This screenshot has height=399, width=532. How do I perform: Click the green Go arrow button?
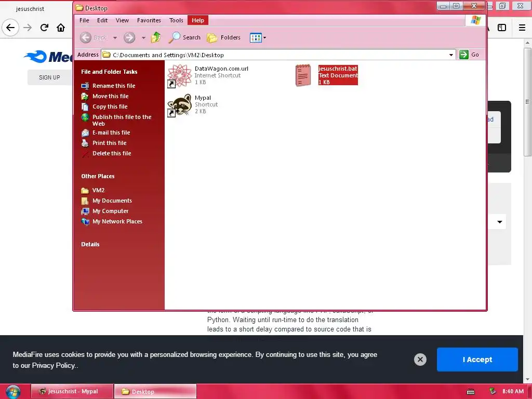tap(464, 55)
